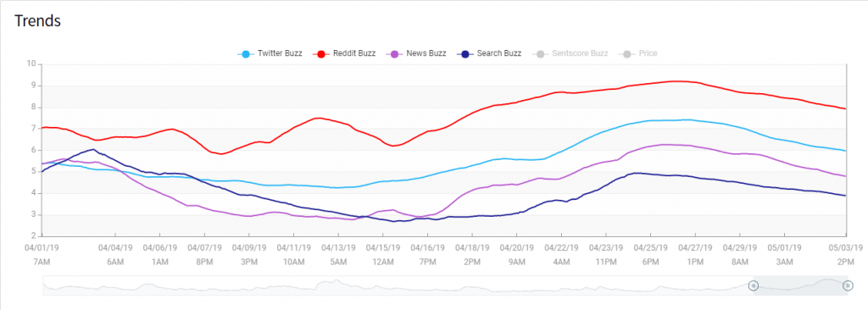This screenshot has width=868, height=310.
Task: Click the grey Sentscore Buzz legend marker
Action: [x=540, y=54]
